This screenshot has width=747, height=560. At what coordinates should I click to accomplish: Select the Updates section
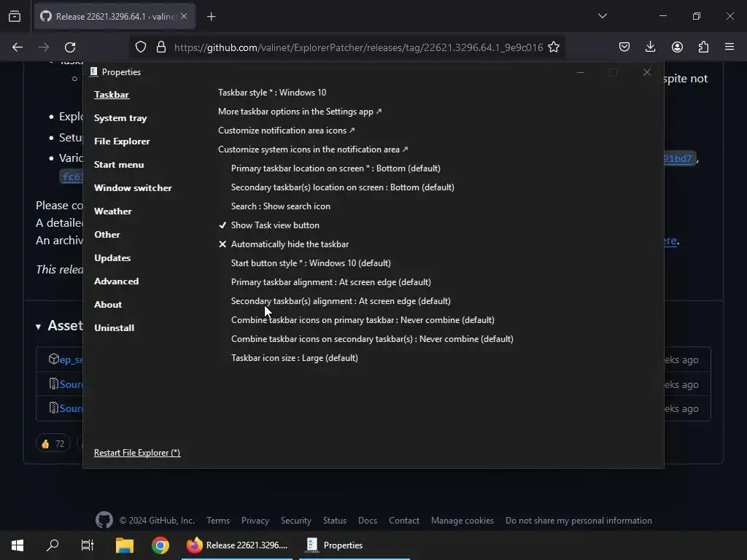pyautogui.click(x=112, y=258)
